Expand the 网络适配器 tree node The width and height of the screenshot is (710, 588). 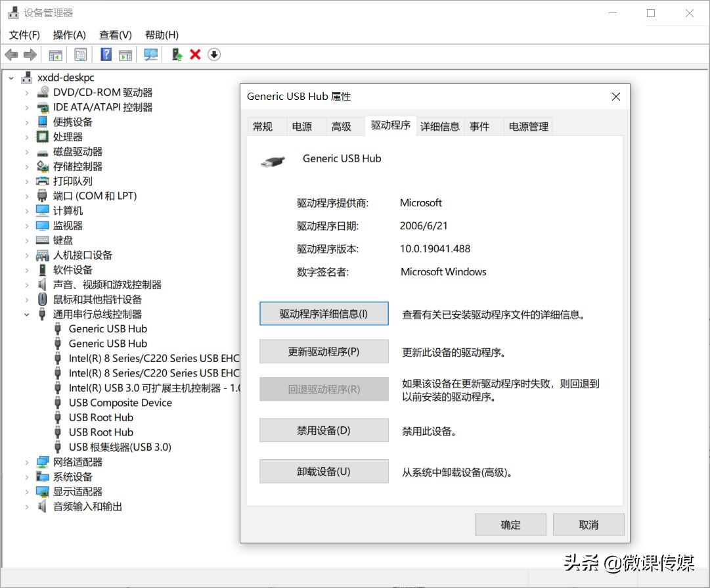tap(26, 462)
